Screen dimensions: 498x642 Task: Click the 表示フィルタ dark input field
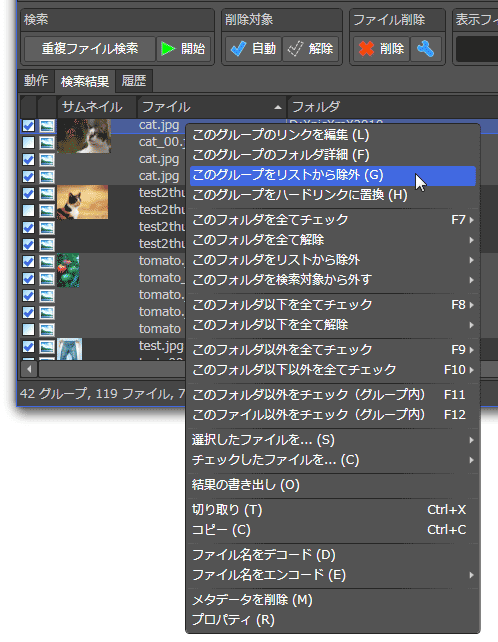tap(477, 49)
